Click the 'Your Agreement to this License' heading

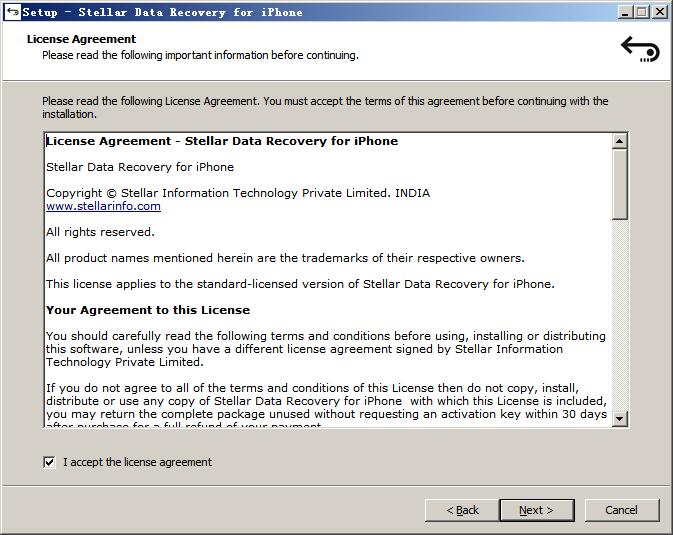tap(148, 310)
